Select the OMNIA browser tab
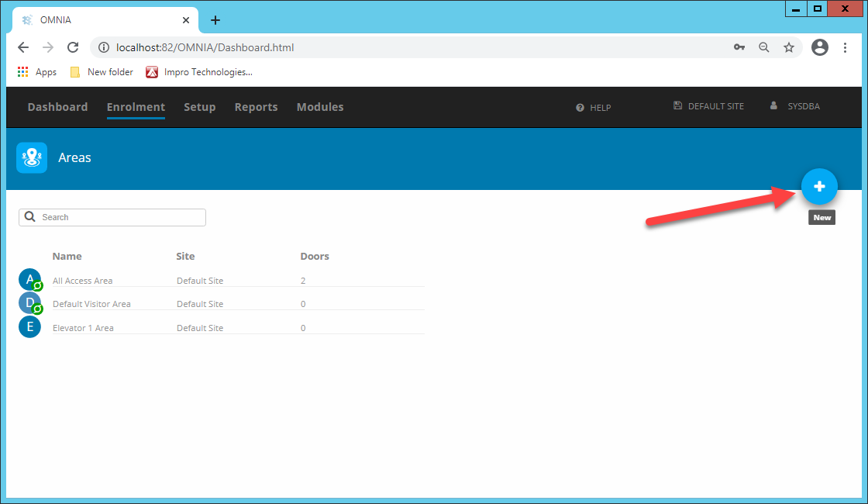The height and width of the screenshot is (504, 868). (x=105, y=20)
